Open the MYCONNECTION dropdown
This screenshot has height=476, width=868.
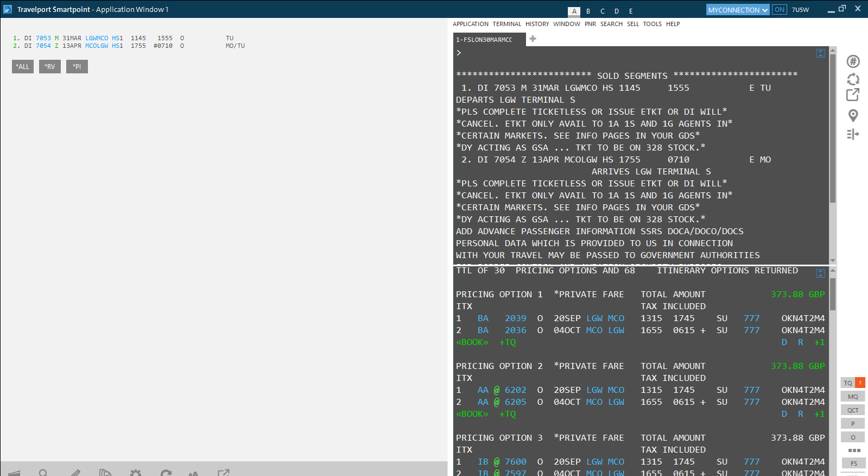tap(738, 10)
